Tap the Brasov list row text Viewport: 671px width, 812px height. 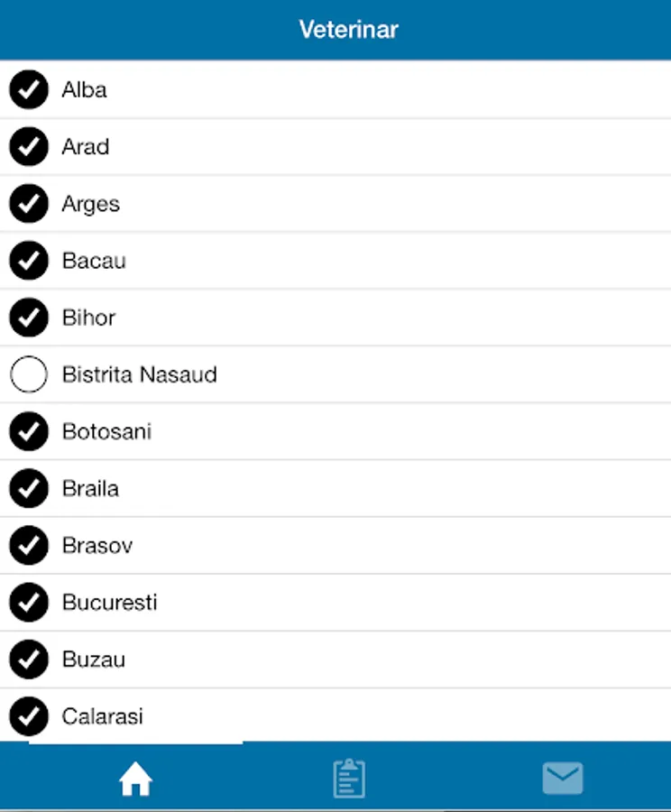(97, 546)
